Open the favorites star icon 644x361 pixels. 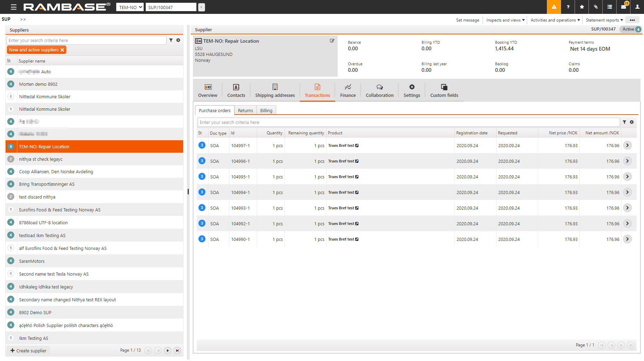582,7
